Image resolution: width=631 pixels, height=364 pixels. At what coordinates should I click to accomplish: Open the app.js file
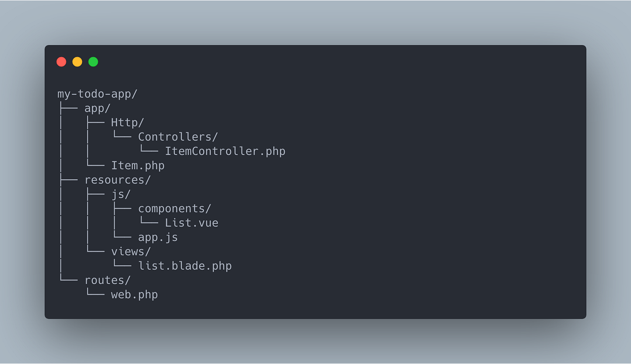[x=158, y=237]
